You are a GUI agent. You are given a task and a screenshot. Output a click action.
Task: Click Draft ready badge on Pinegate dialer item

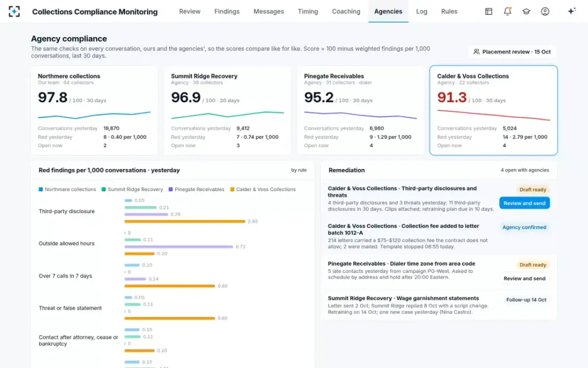click(533, 264)
